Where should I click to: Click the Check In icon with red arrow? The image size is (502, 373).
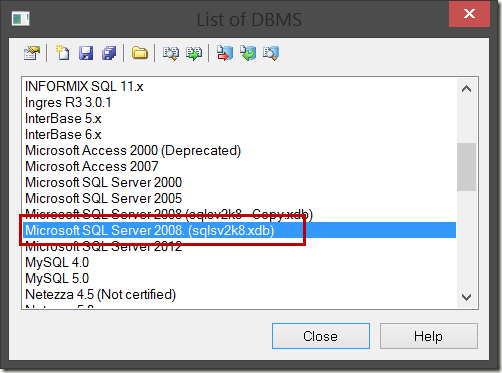[225, 53]
